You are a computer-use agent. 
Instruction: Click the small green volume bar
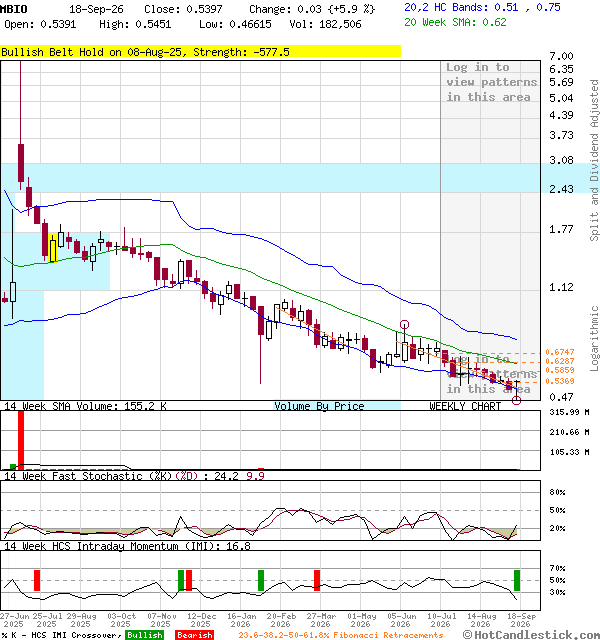13,467
